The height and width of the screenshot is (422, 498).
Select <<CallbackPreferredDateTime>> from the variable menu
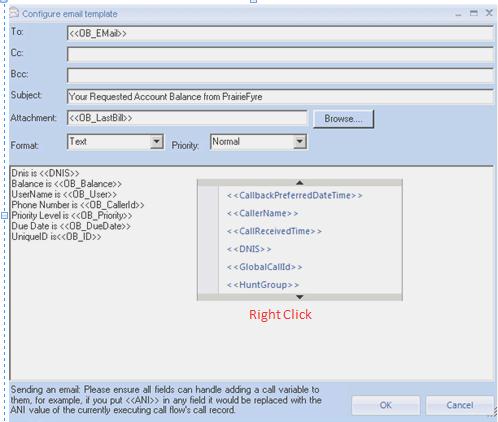tap(294, 195)
